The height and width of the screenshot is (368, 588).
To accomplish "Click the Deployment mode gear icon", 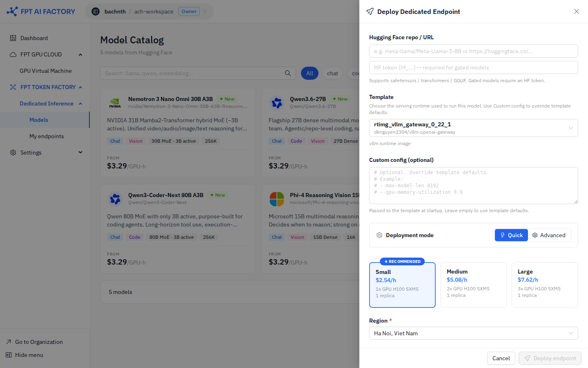I will point(379,235).
